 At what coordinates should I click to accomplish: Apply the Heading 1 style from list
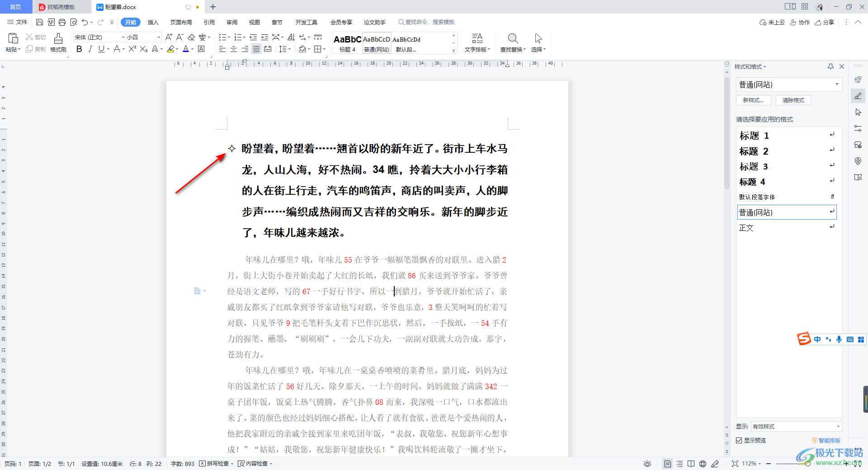tap(787, 136)
